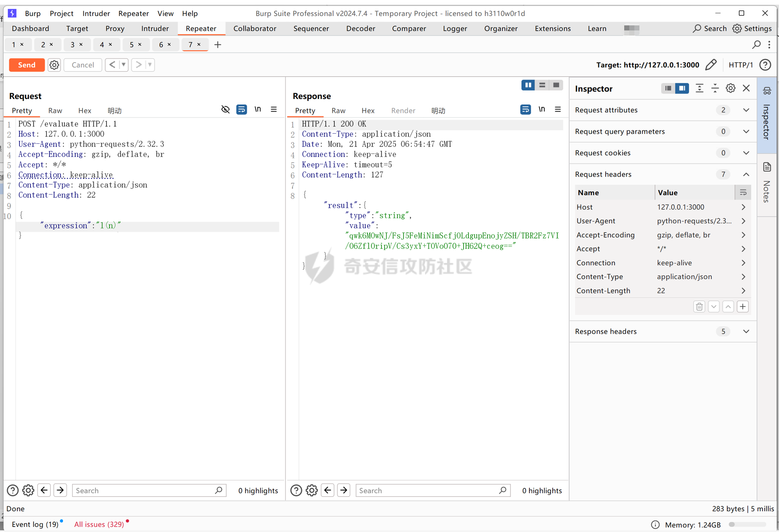779x532 pixels.
Task: Switch to combined tabbed layout view
Action: [556, 85]
